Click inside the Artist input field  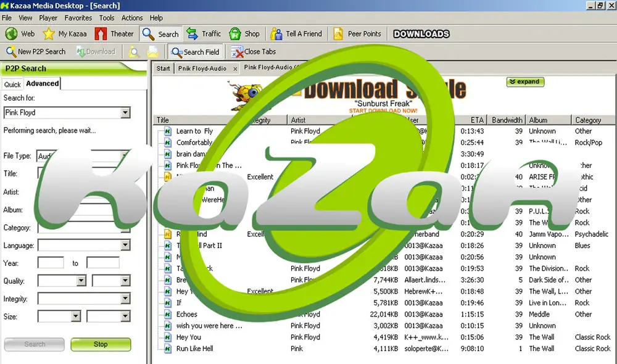click(86, 192)
